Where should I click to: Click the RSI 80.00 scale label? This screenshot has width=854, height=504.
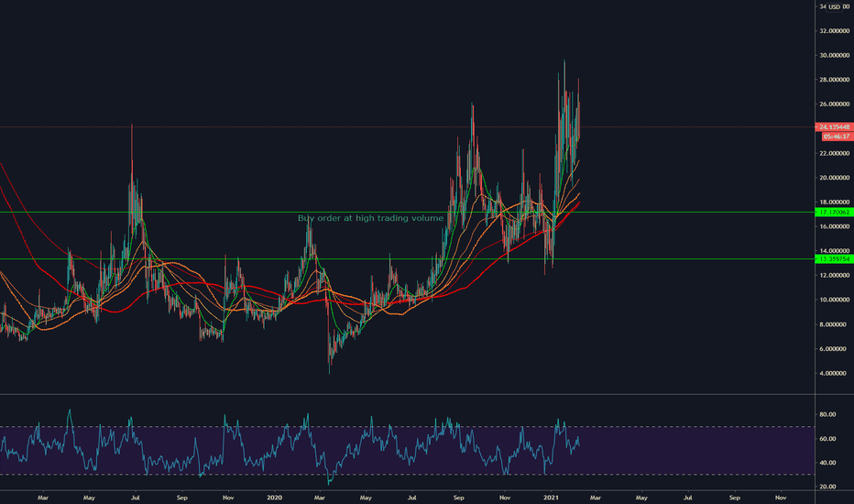tap(827, 414)
